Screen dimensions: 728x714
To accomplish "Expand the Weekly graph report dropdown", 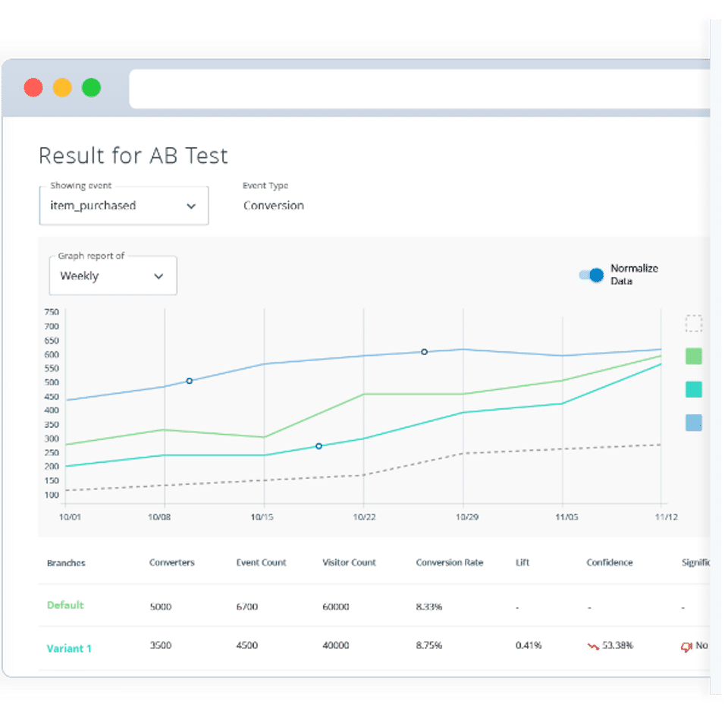I will point(113,275).
